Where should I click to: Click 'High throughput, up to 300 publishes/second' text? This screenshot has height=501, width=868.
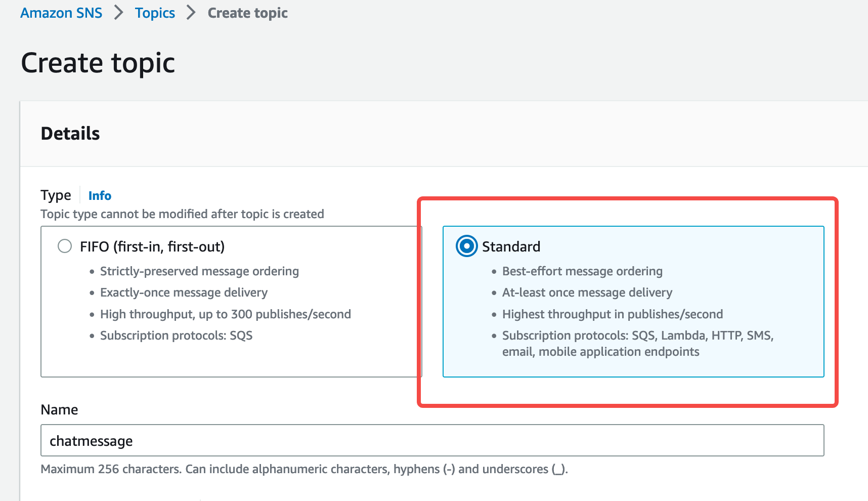pyautogui.click(x=226, y=314)
